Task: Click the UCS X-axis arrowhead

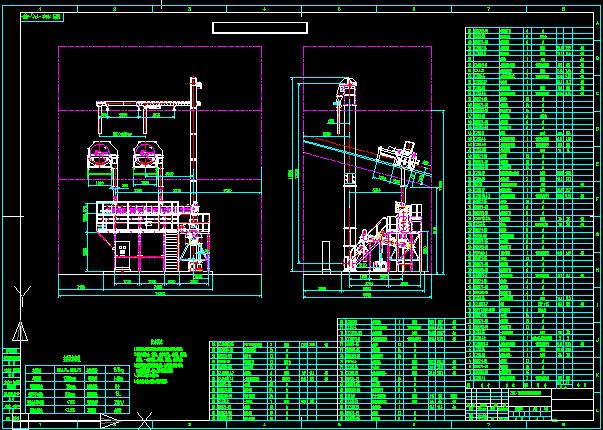Action: click(109, 420)
